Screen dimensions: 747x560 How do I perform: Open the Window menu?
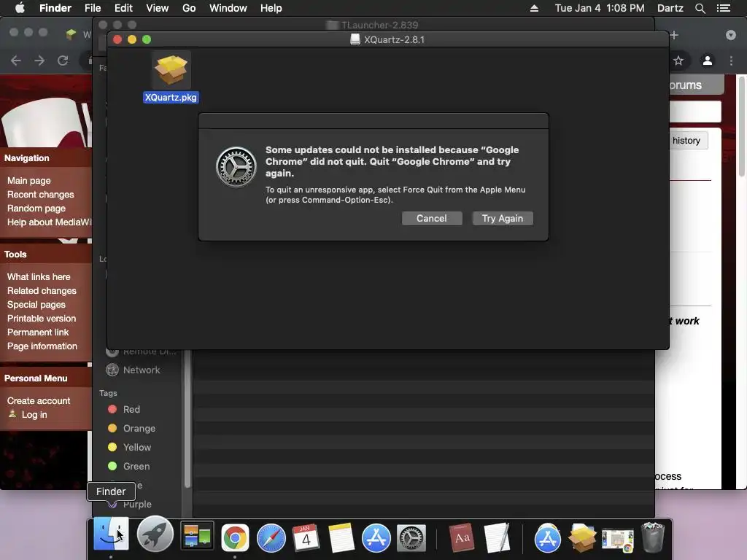point(228,8)
